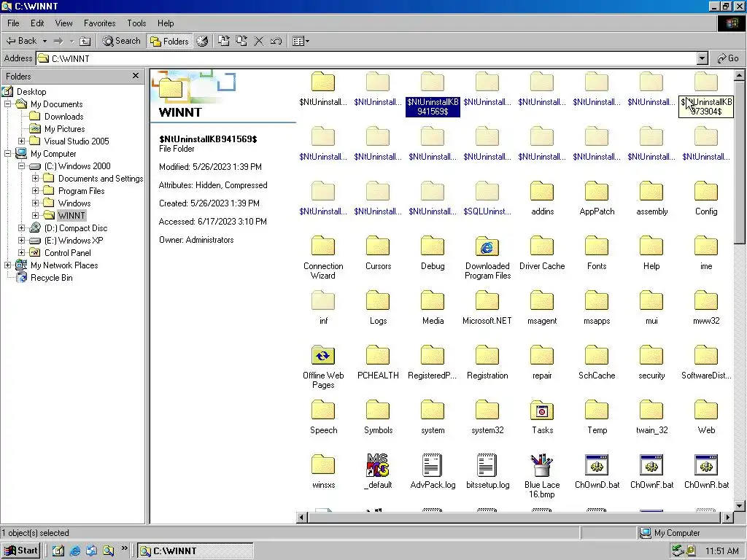
Task: Click Show Desktop quick launch icon
Action: [x=58, y=551]
